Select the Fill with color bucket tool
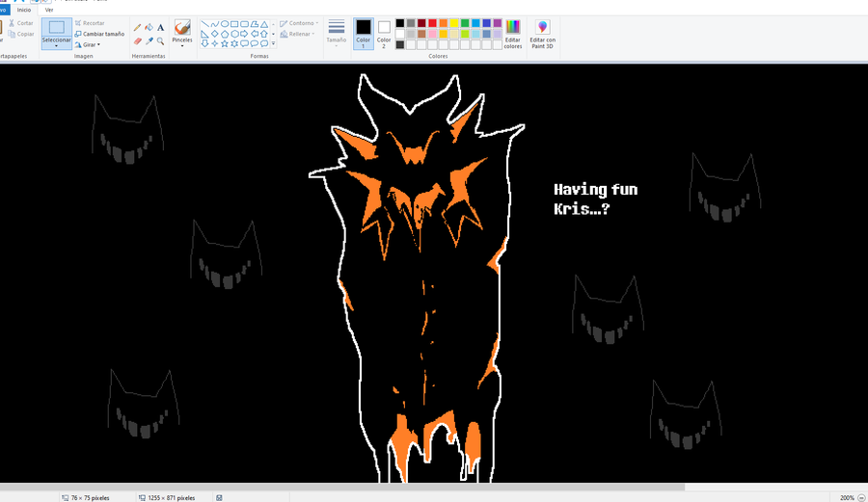 [x=149, y=28]
